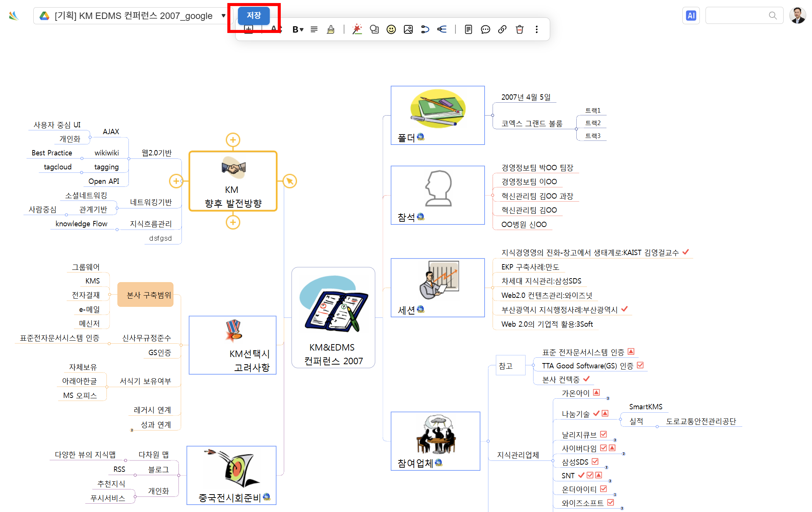Select the 웹2.0기반 subtopic
Image resolution: width=812 pixels, height=512 pixels.
point(156,153)
